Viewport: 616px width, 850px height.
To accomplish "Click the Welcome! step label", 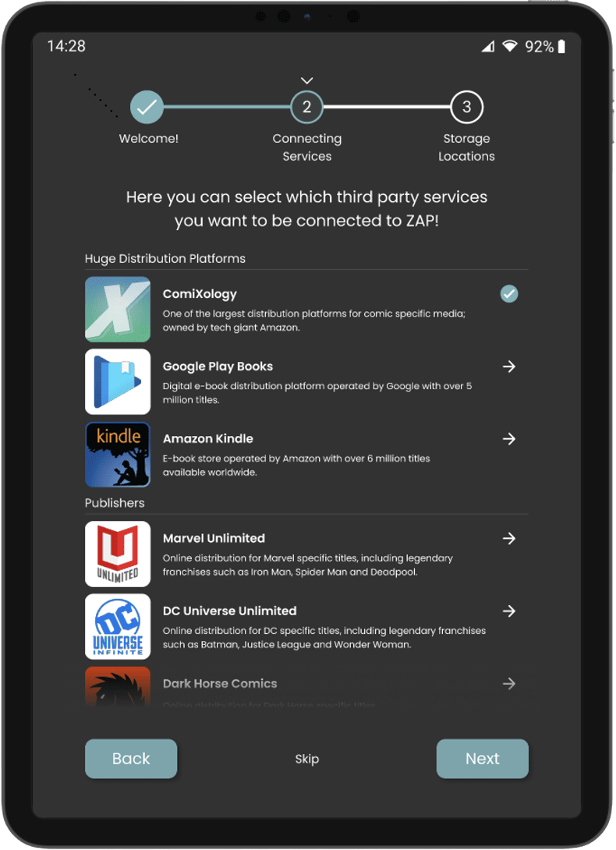I will point(149,139).
